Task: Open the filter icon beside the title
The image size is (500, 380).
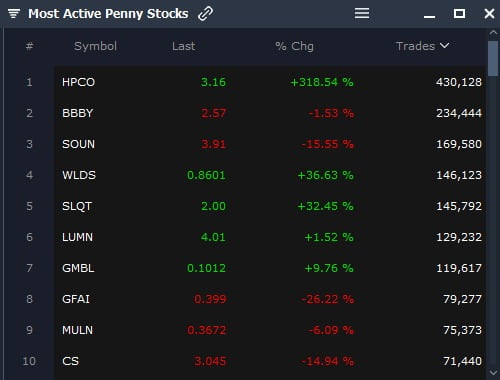Action: coord(14,14)
